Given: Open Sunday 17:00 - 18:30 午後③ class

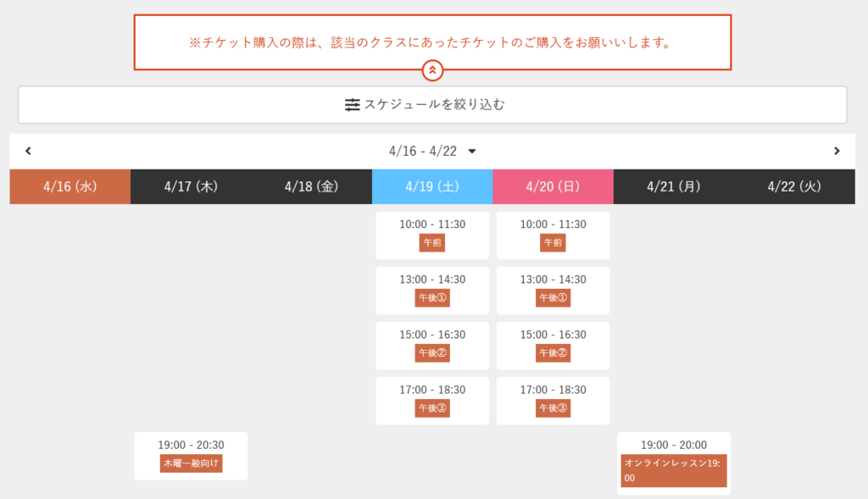Looking at the screenshot, I should [553, 400].
